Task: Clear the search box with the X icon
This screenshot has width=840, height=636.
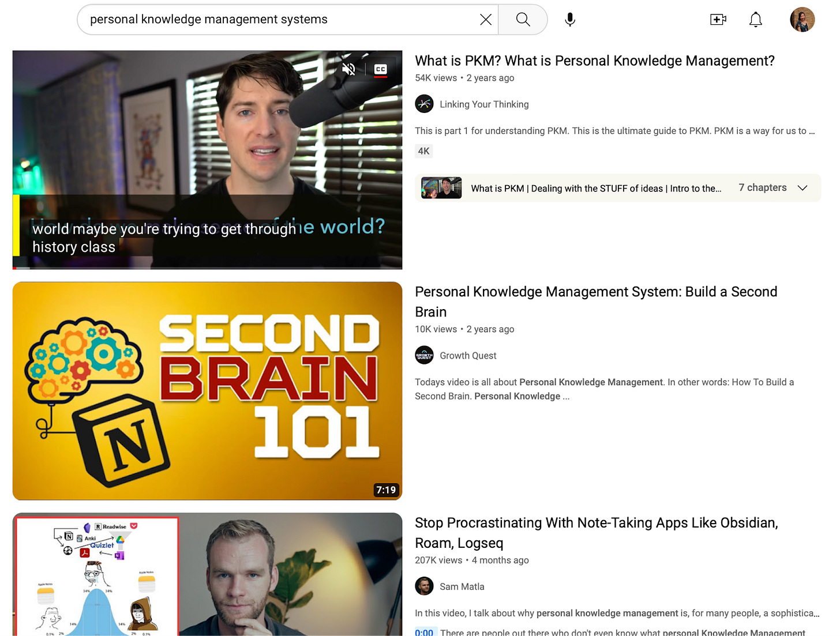Action: click(x=486, y=20)
